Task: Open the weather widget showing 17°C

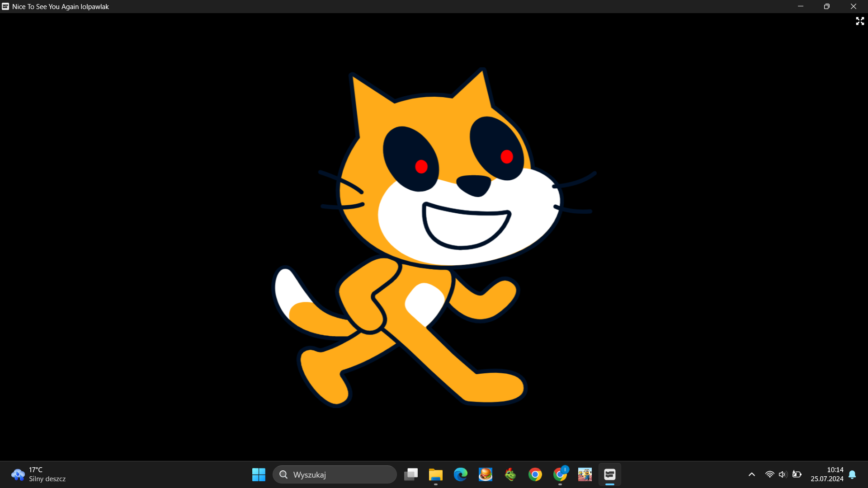Action: [39, 474]
